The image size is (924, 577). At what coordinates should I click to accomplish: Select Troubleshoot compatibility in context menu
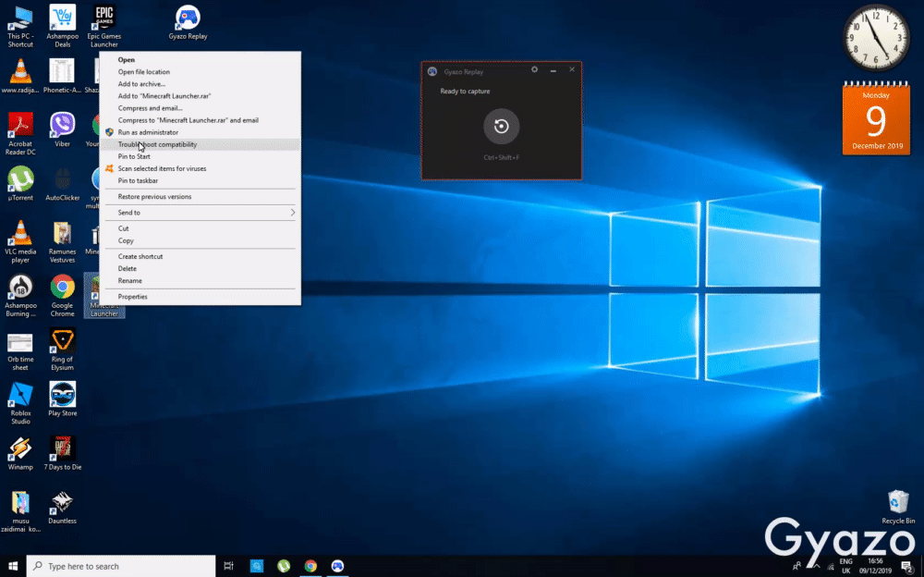pyautogui.click(x=157, y=144)
